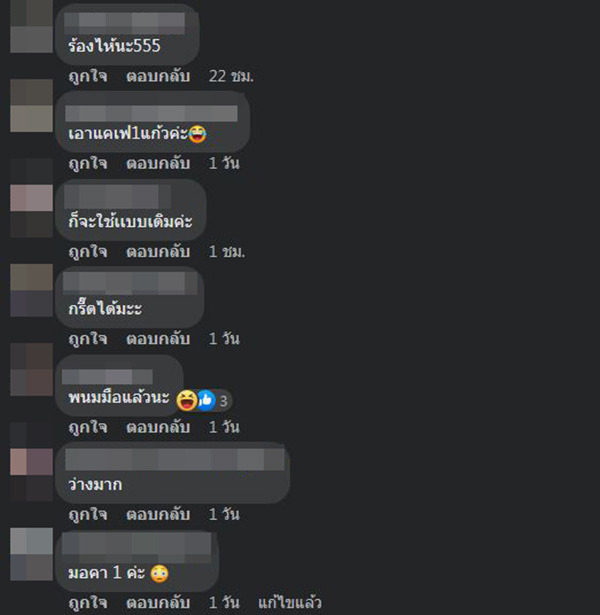
Task: Open avatar next to กรี็ดได้มะะ comment
Action: (x=31, y=290)
